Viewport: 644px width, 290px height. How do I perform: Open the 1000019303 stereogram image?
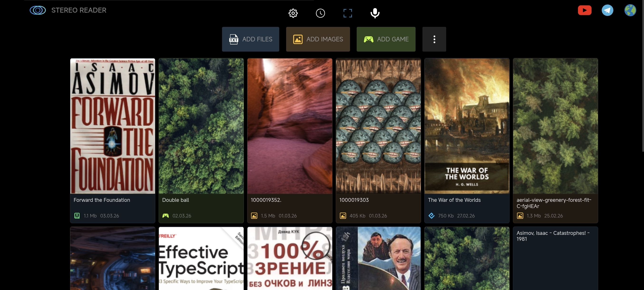click(x=378, y=126)
